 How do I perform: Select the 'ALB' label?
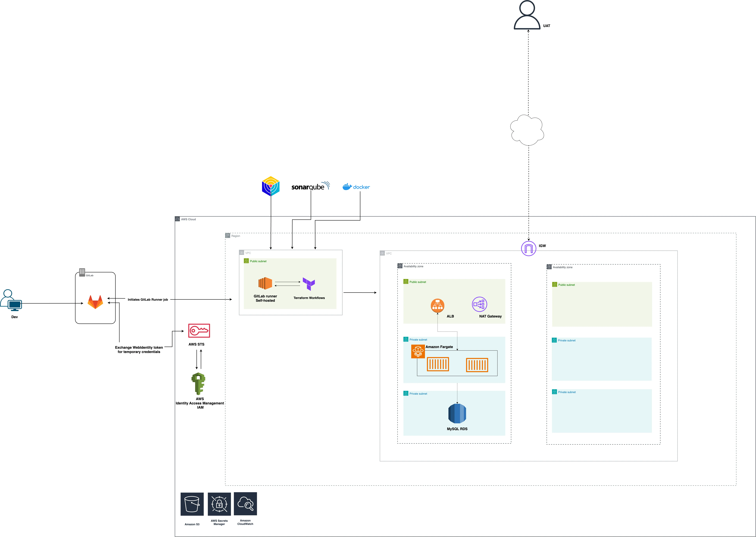(450, 316)
